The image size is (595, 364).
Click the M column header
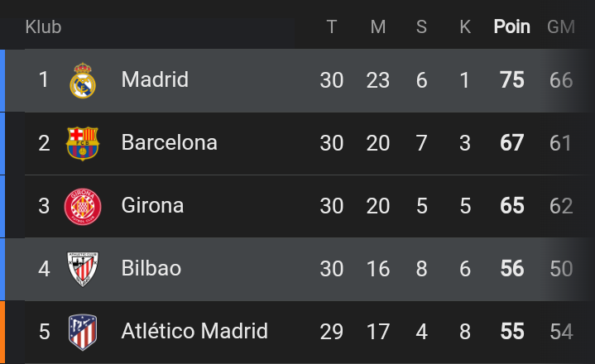pyautogui.click(x=378, y=27)
